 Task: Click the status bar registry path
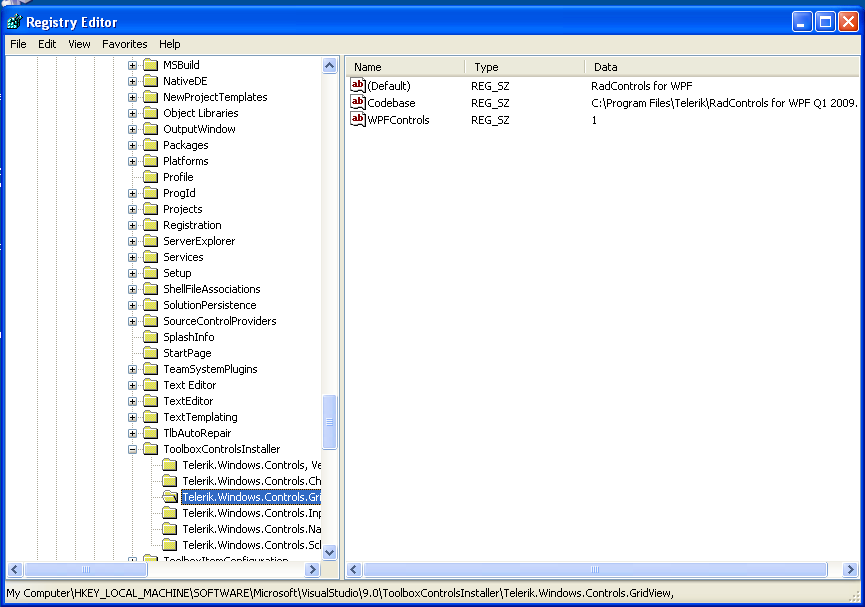pyautogui.click(x=340, y=593)
